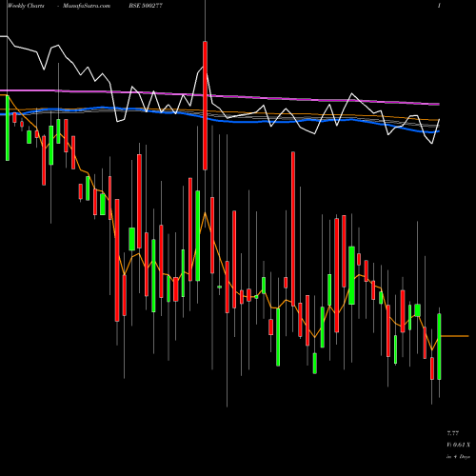Click the "MunafaSutra.com" label in header

tap(87, 6)
